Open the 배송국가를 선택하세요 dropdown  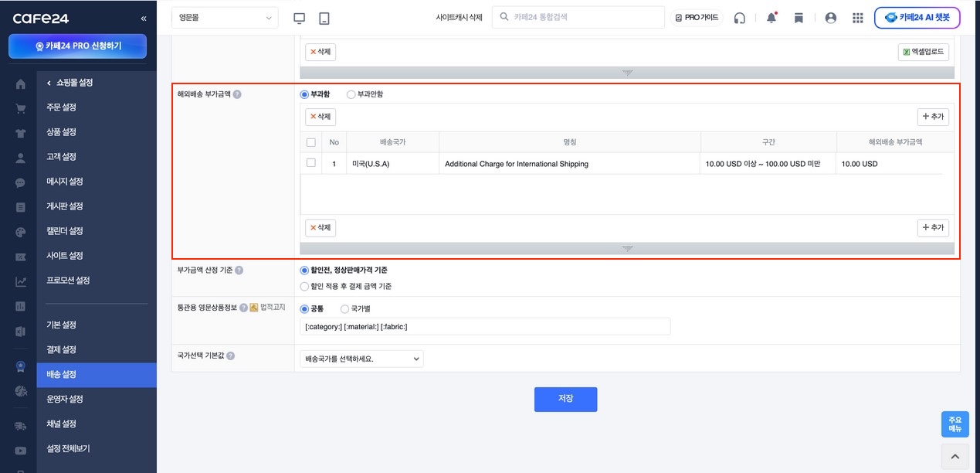[x=361, y=359]
